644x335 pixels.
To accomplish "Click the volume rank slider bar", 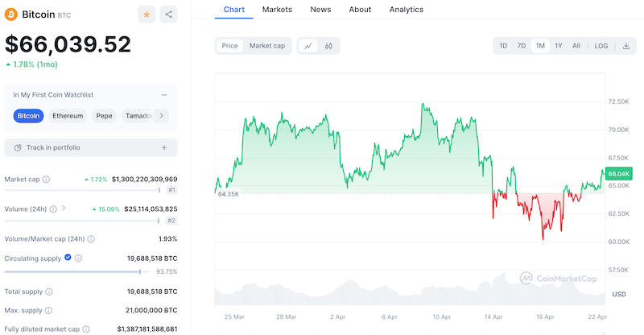I will 82,221.
